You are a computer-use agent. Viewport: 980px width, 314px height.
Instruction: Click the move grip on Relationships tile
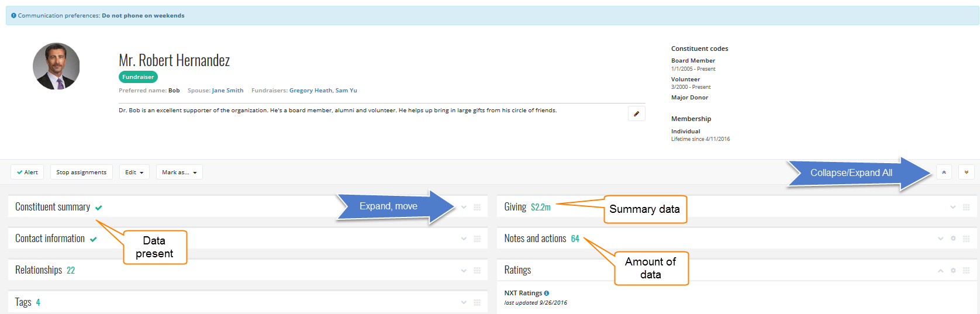tap(477, 270)
